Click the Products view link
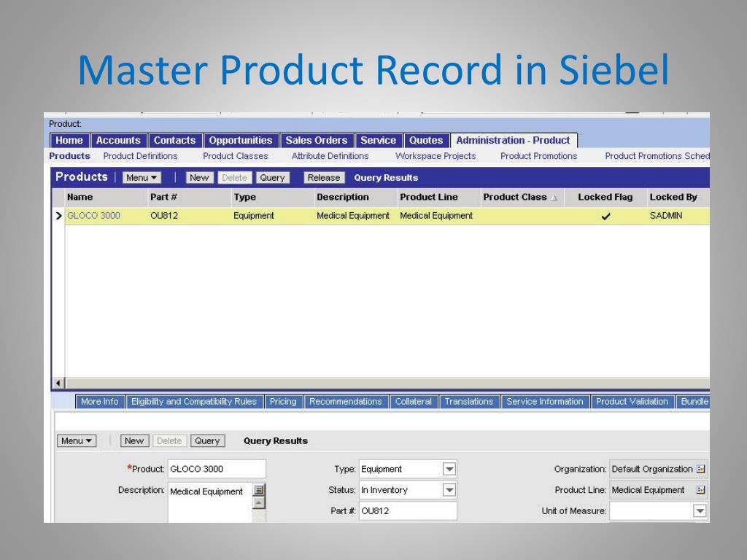 point(69,156)
